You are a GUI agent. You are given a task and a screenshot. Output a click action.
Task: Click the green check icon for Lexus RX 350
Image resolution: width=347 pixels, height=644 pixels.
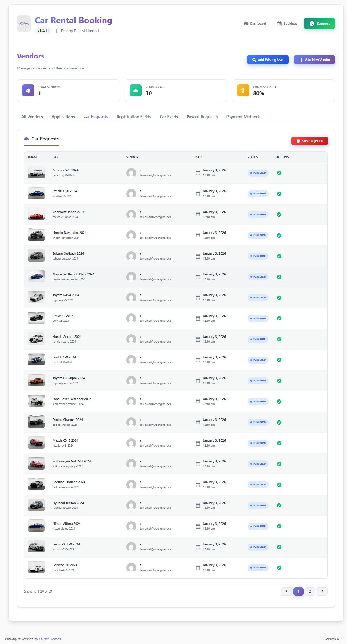point(279,547)
